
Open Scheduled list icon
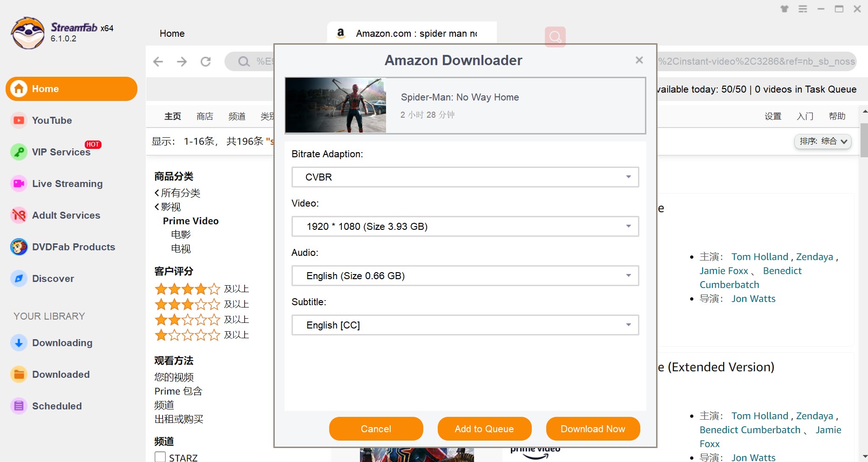tap(19, 406)
